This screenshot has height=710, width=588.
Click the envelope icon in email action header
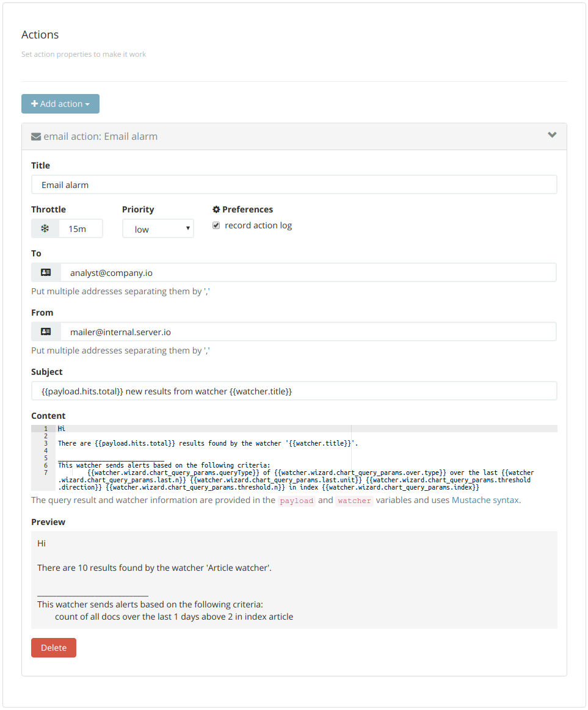tap(36, 137)
